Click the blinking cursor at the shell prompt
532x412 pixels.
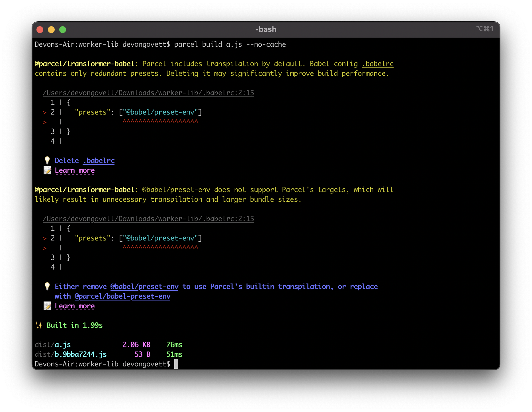(177, 364)
